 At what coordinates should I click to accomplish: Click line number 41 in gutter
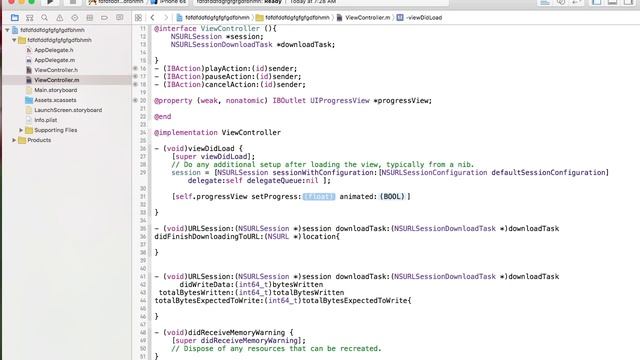click(x=143, y=277)
